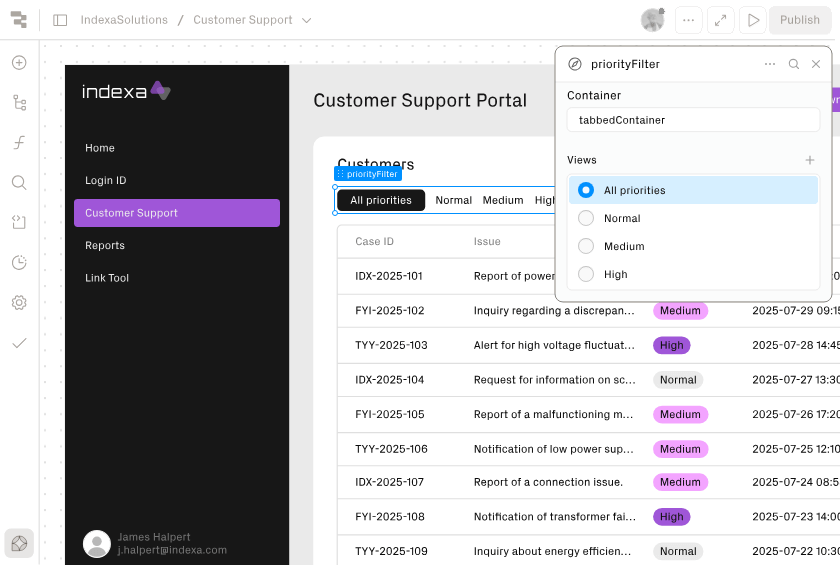Image resolution: width=840 pixels, height=565 pixels.
Task: Close the priorityFilter inspector panel
Action: point(816,64)
